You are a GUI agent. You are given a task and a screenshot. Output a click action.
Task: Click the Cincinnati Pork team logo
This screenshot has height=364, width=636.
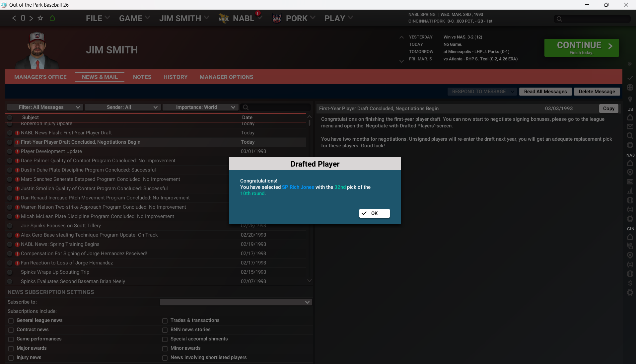pos(277,19)
